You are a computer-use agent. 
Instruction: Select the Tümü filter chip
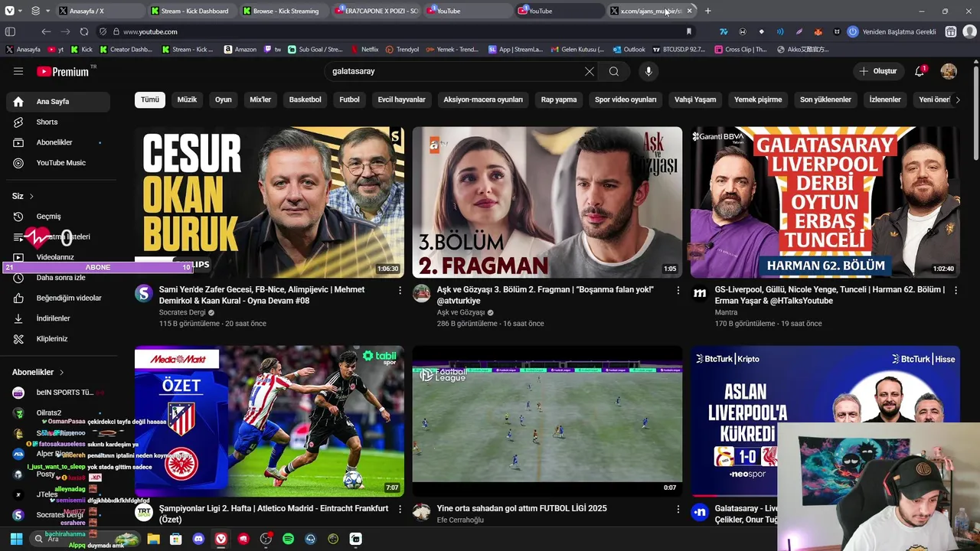(150, 99)
